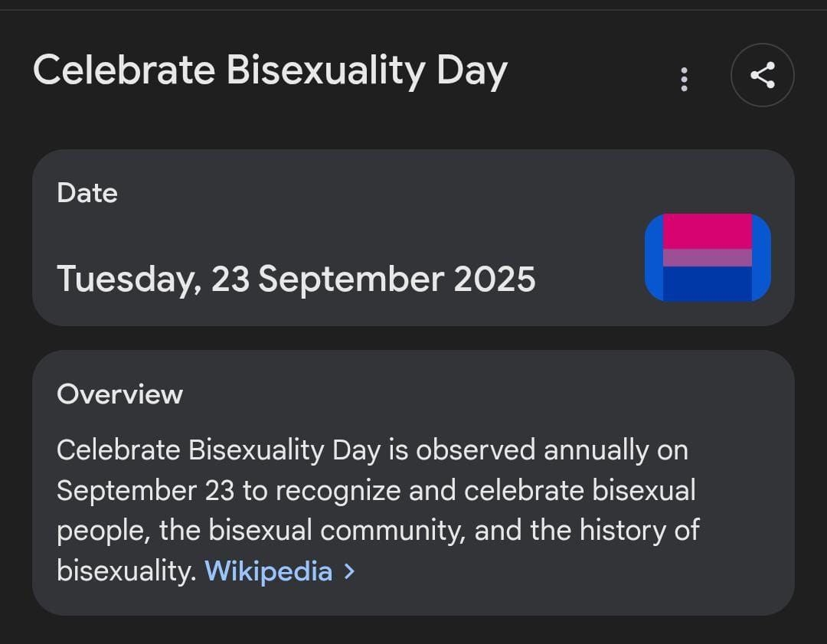Screen dimensions: 827x644
Task: Open the Wikipedia source link
Action: coord(268,571)
